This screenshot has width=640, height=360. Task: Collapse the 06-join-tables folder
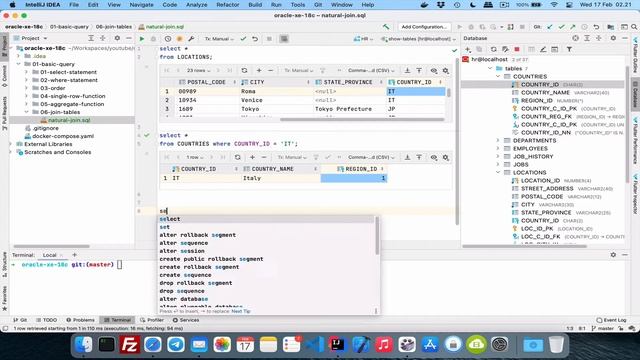coord(27,112)
